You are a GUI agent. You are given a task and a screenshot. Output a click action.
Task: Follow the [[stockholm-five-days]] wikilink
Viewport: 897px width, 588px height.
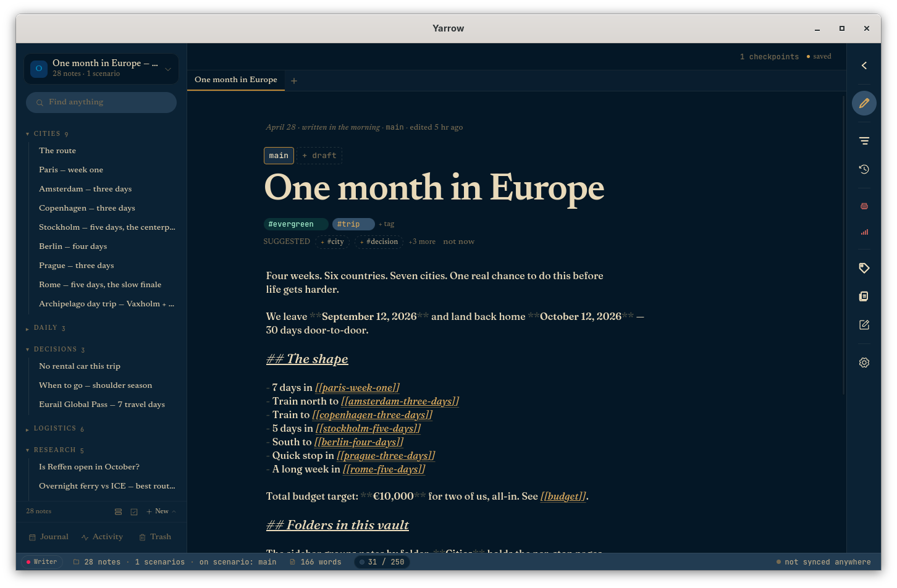(x=368, y=429)
